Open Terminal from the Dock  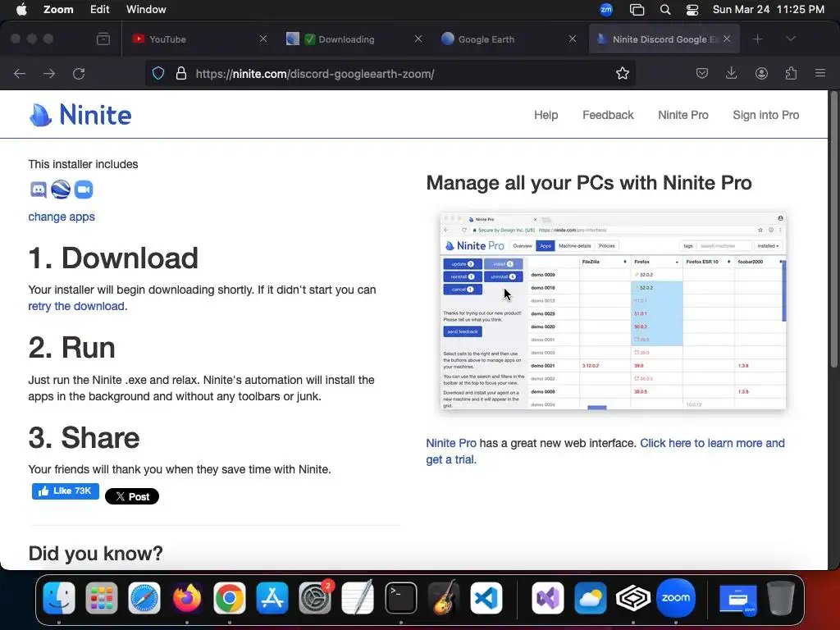(x=400, y=598)
